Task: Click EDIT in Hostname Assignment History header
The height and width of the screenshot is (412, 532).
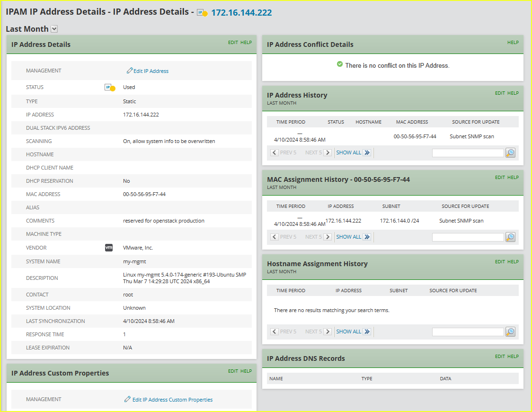Action: [x=500, y=262]
